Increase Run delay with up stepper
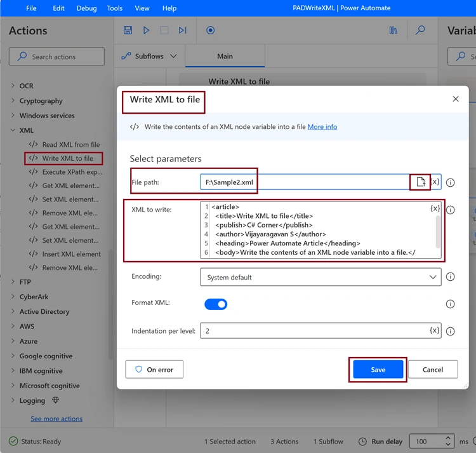 448,438
